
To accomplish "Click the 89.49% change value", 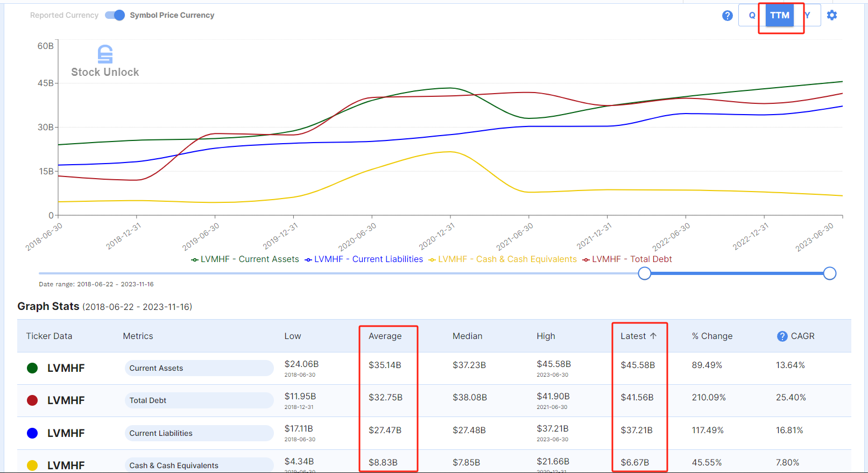I will click(707, 365).
